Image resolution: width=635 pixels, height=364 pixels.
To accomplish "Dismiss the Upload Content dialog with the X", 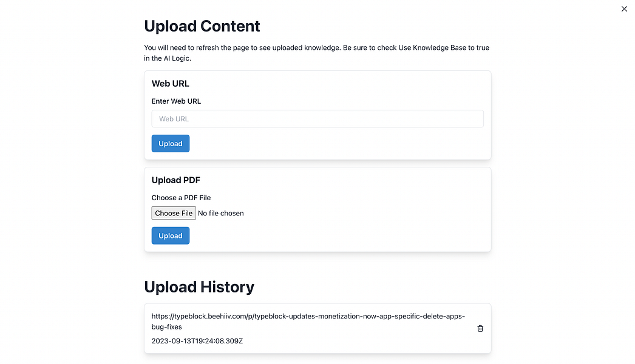I will pos(624,9).
